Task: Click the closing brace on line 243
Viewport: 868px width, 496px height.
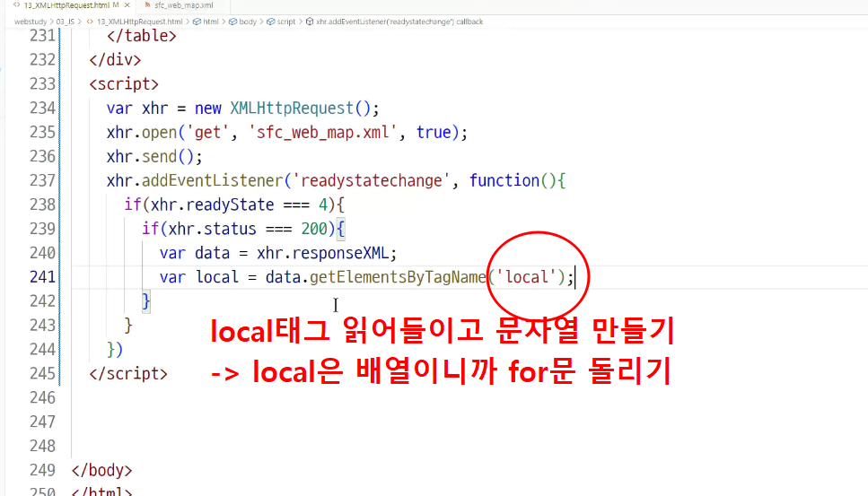Action: [x=128, y=326]
